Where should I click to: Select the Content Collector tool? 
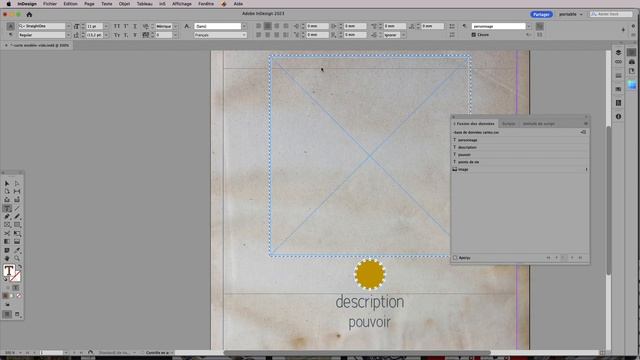point(7,200)
